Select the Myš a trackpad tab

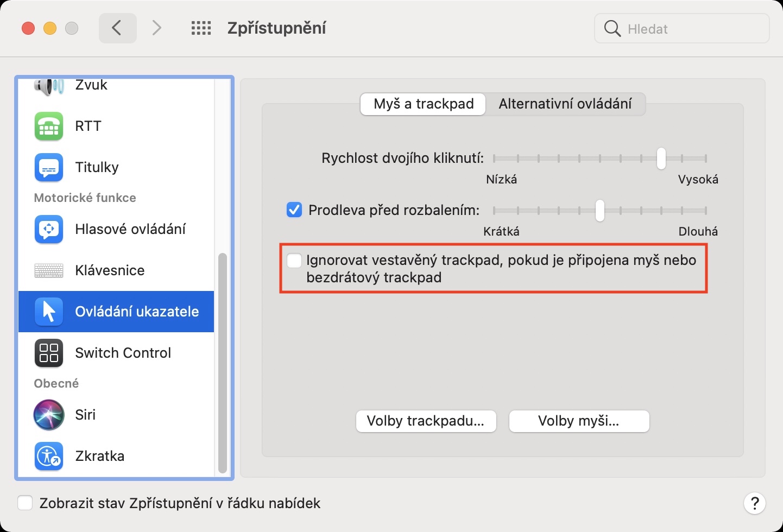424,104
